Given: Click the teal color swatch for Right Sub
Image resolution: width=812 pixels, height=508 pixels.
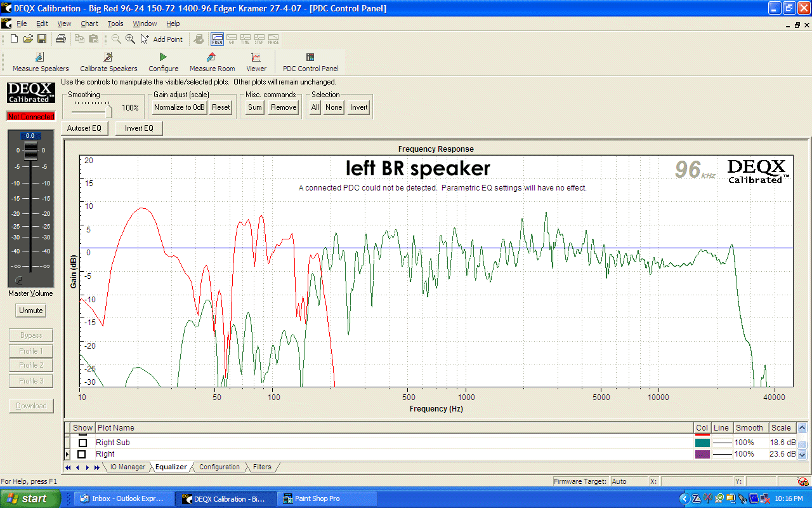Looking at the screenshot, I should tap(701, 441).
